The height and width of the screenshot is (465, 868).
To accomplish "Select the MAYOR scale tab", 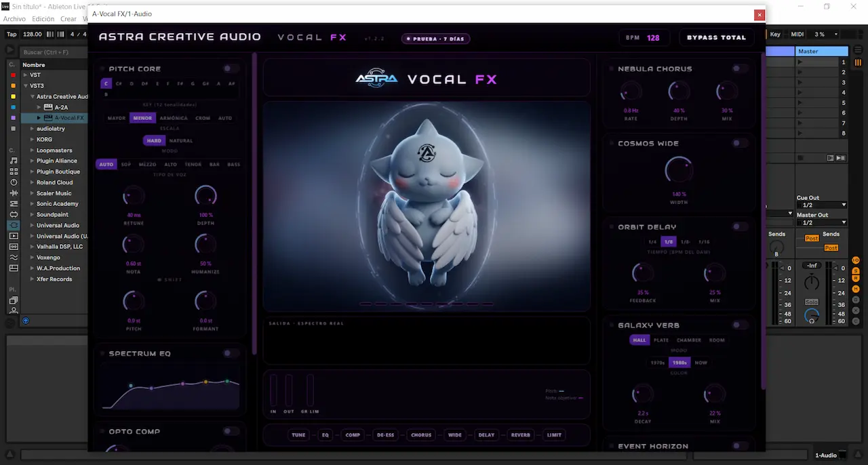I will (117, 118).
